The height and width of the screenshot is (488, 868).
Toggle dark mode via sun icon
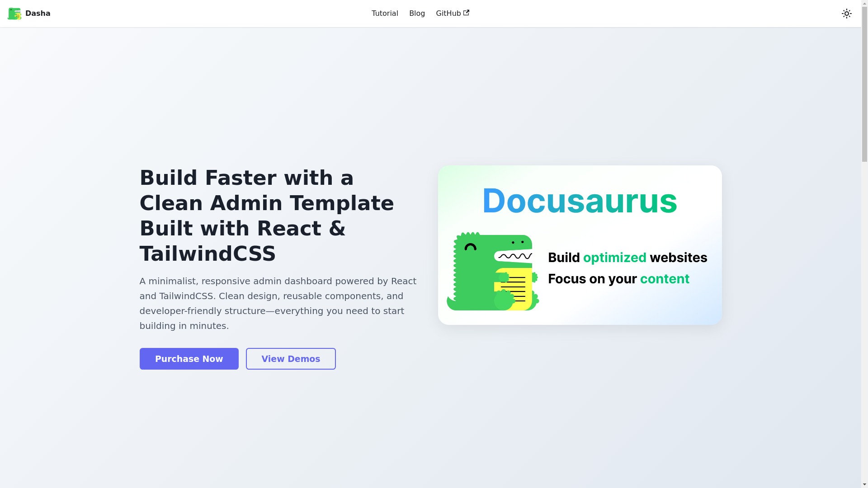(x=846, y=14)
